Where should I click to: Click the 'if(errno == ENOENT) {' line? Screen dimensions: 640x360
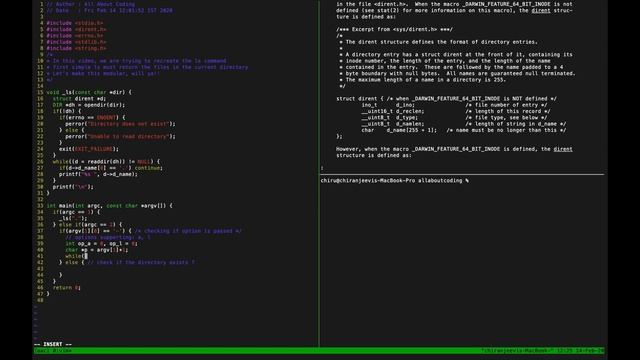pos(92,118)
